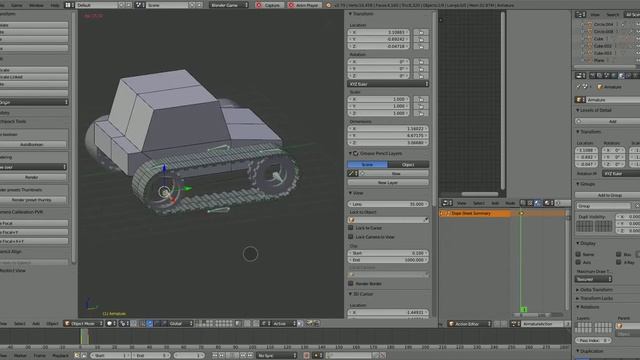Enable Lock Camera to View checkbox
The width and height of the screenshot is (640, 360).
coord(351,237)
